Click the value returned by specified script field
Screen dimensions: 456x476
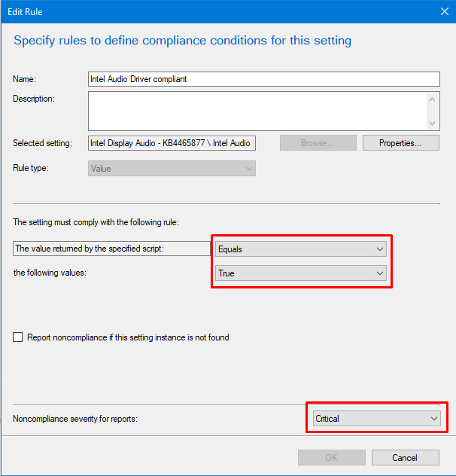tap(111, 249)
